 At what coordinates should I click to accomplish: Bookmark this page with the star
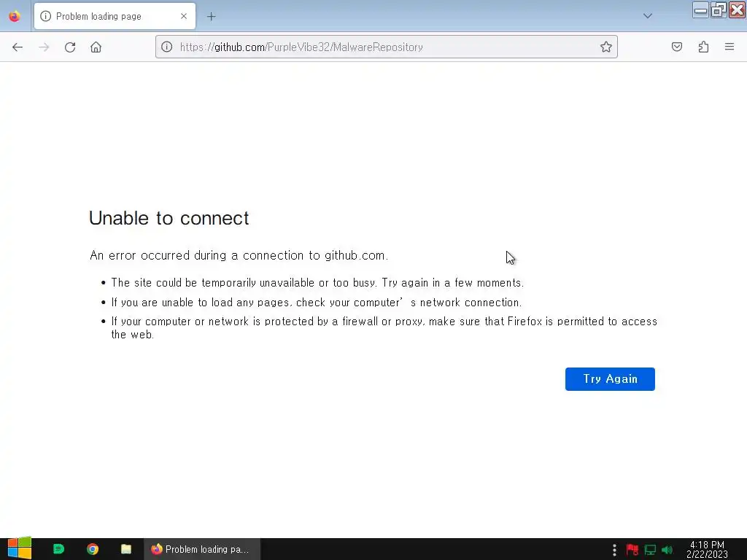(x=606, y=47)
